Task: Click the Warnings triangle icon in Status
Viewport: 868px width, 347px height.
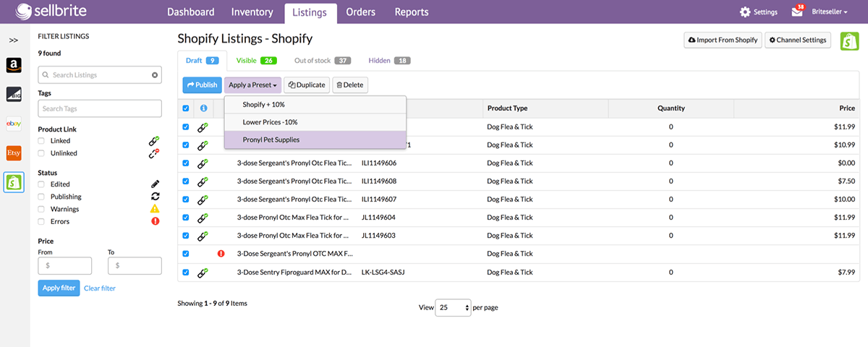Action: point(155,209)
